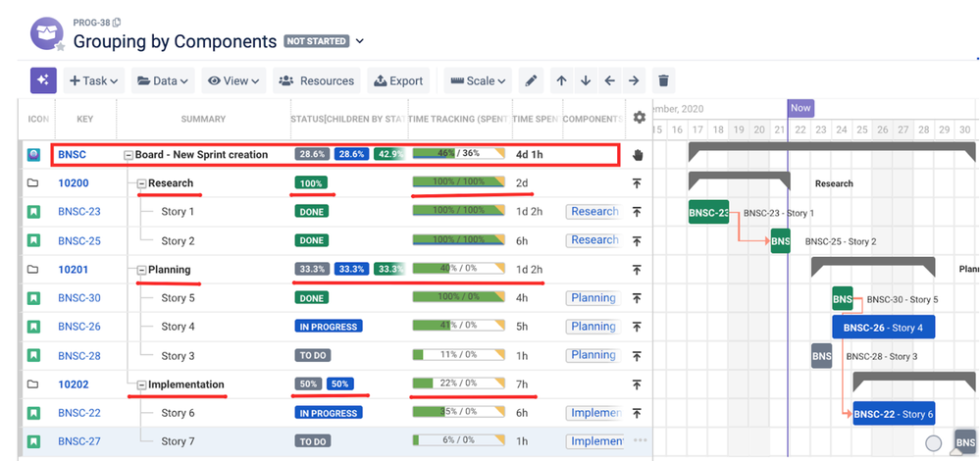Click the Story 3 time tracking progress bar
Image resolution: width=980 pixels, height=461 pixels.
pyautogui.click(x=458, y=354)
